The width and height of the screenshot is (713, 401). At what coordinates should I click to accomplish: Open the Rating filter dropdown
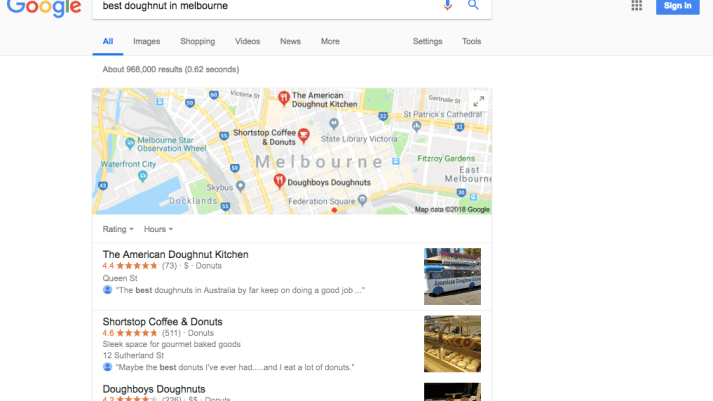pyautogui.click(x=118, y=229)
